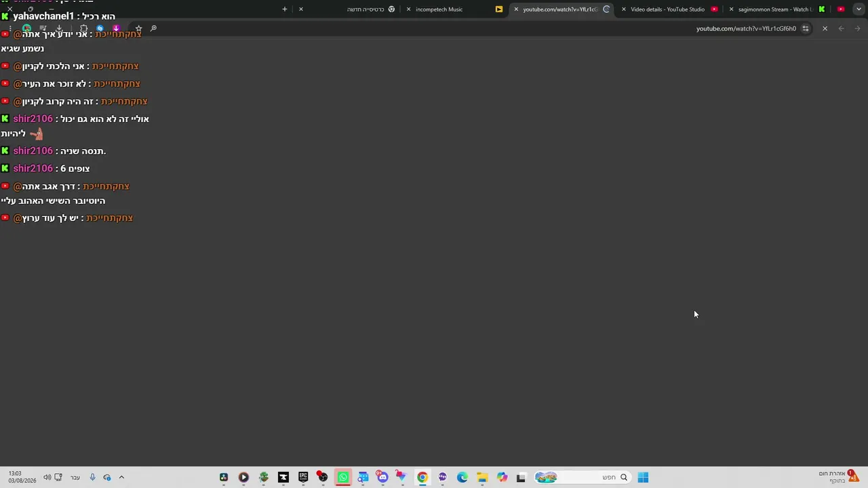Click chat message 'זה היה קרוב לקניון@'
This screenshot has width=868, height=488.
click(54, 102)
